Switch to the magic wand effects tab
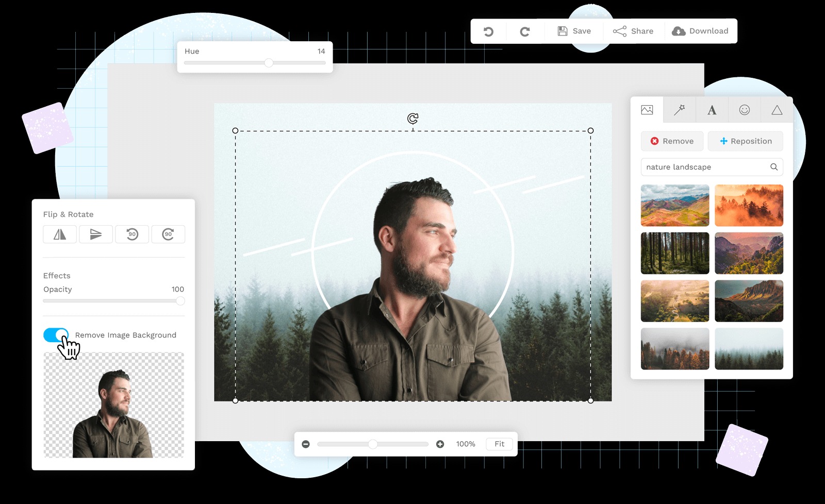Viewport: 825px width, 504px height. tap(680, 110)
